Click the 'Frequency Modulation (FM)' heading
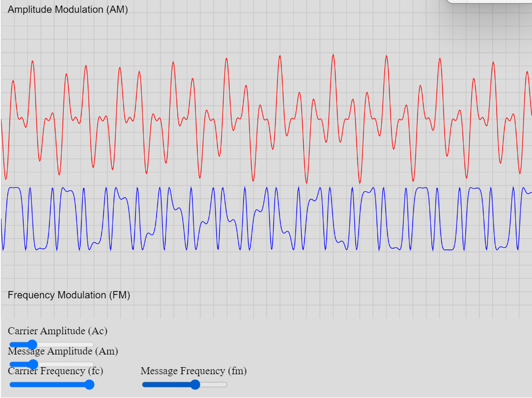 69,295
